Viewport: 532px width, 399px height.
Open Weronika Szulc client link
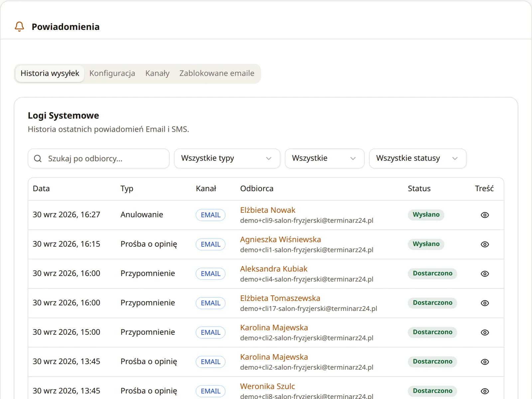coord(267,386)
